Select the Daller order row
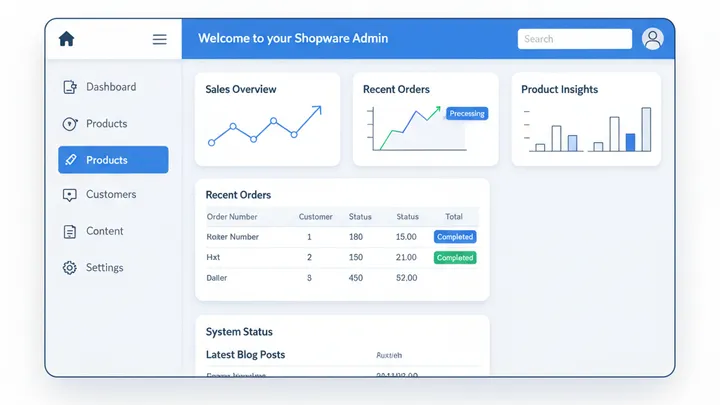Image resolution: width=720 pixels, height=405 pixels. [x=342, y=278]
